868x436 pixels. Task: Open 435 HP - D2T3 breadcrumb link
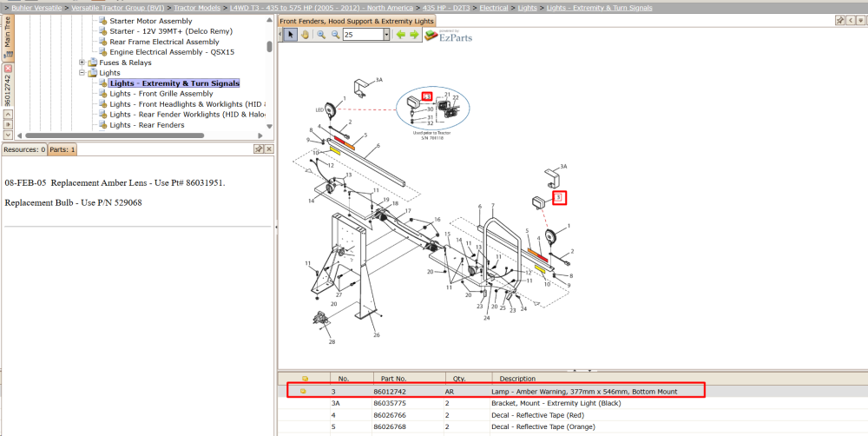click(446, 8)
